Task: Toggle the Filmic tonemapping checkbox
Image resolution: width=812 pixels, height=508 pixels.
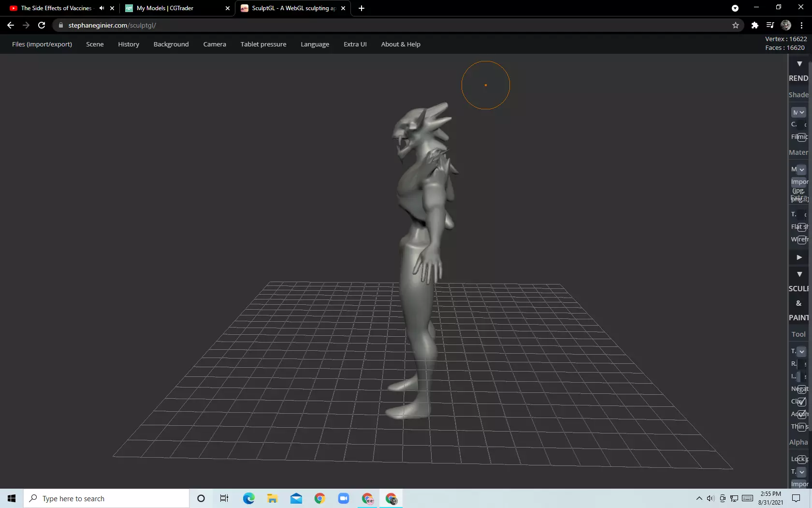Action: [x=802, y=137]
